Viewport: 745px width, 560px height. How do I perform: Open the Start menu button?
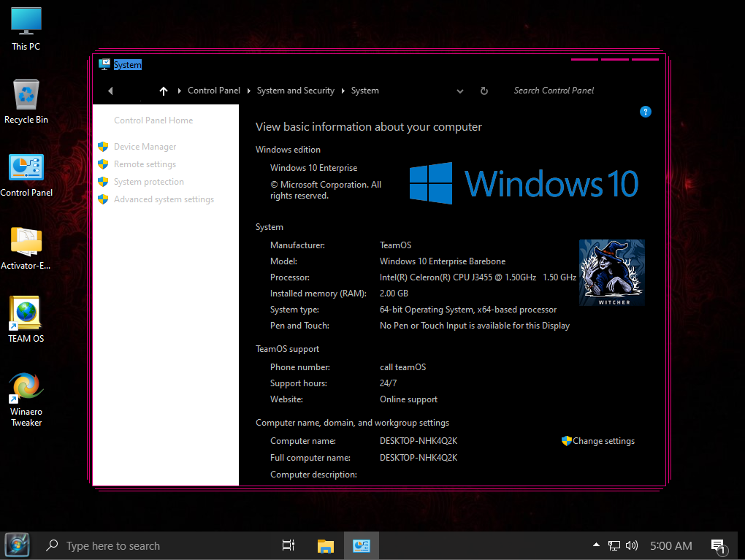point(17,545)
